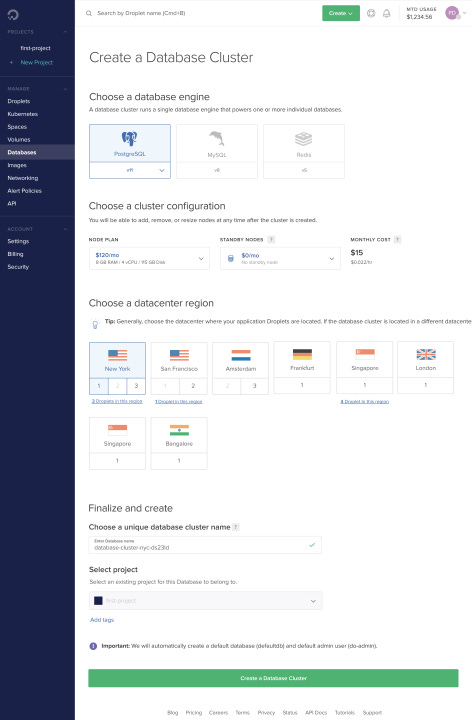Open API Docs footer link

click(316, 713)
